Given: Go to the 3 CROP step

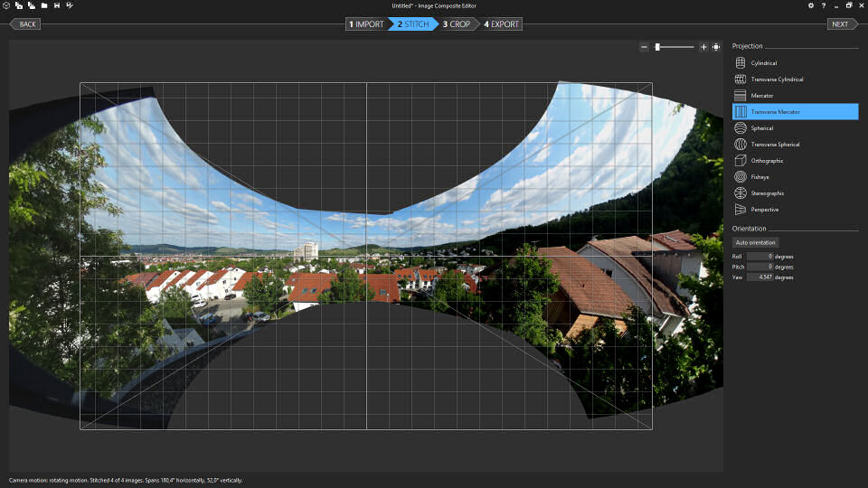Looking at the screenshot, I should 458,24.
